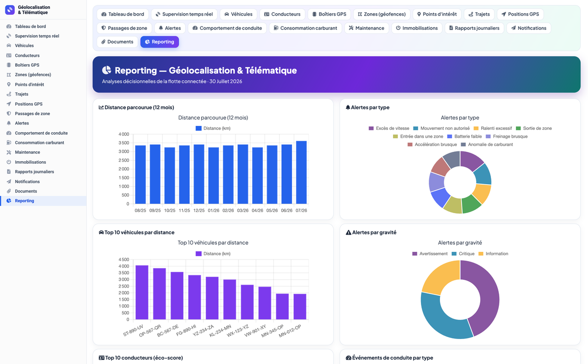The height and width of the screenshot is (364, 588).
Task: Click the sidebar Tableau de bord icon
Action: point(9,26)
